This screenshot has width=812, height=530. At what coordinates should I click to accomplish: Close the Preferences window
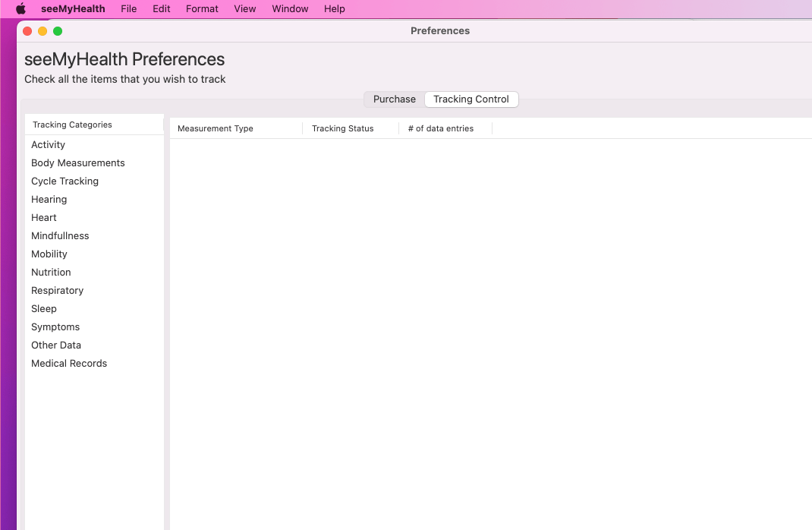[x=27, y=31]
